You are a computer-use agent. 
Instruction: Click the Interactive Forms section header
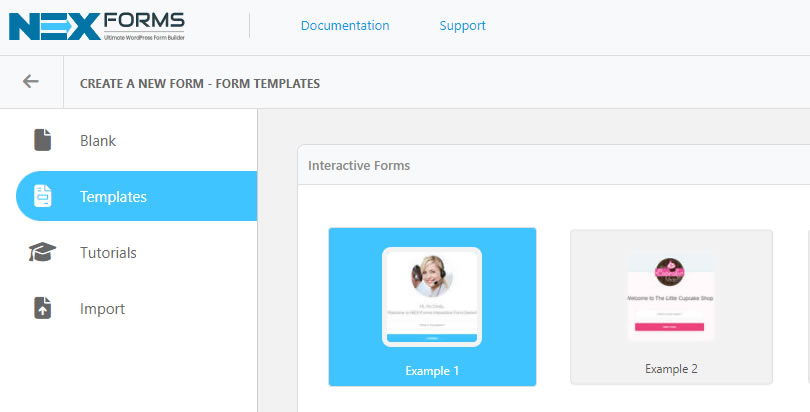point(359,166)
